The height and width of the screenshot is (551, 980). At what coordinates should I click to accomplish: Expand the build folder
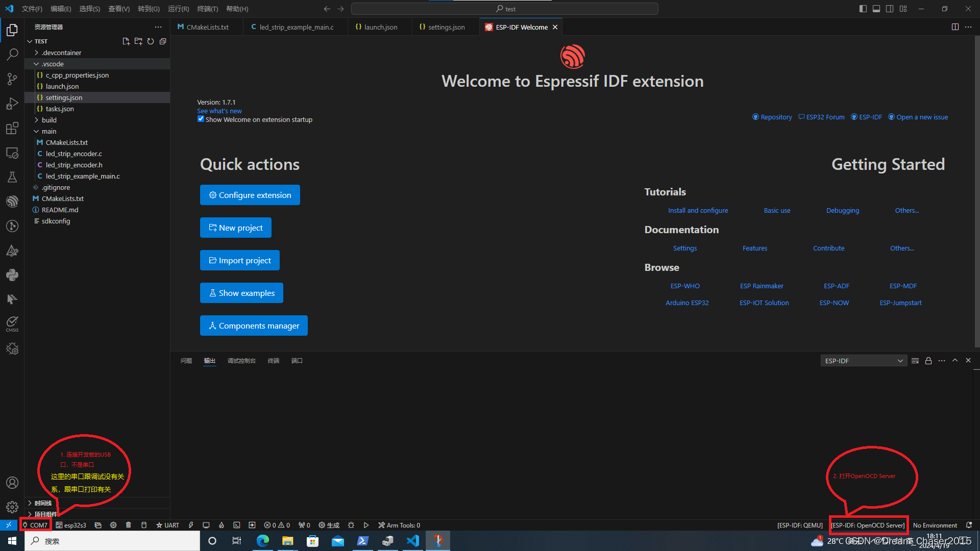click(97, 120)
